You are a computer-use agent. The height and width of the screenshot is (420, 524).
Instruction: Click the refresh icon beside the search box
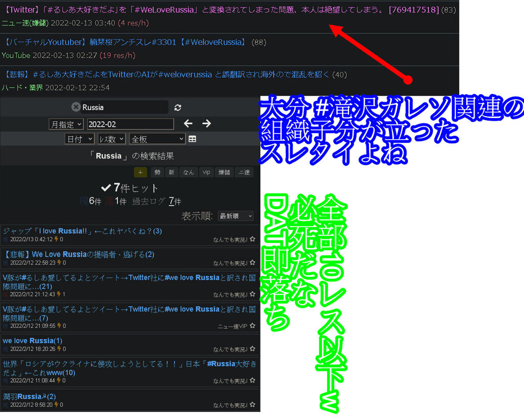[178, 107]
